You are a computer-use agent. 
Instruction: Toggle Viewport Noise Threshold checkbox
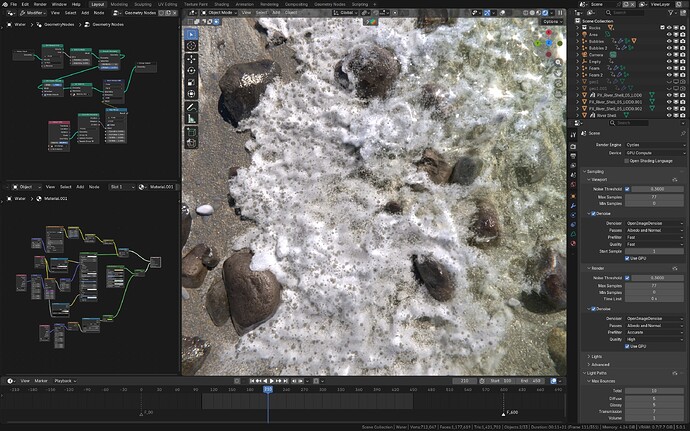[x=627, y=189]
